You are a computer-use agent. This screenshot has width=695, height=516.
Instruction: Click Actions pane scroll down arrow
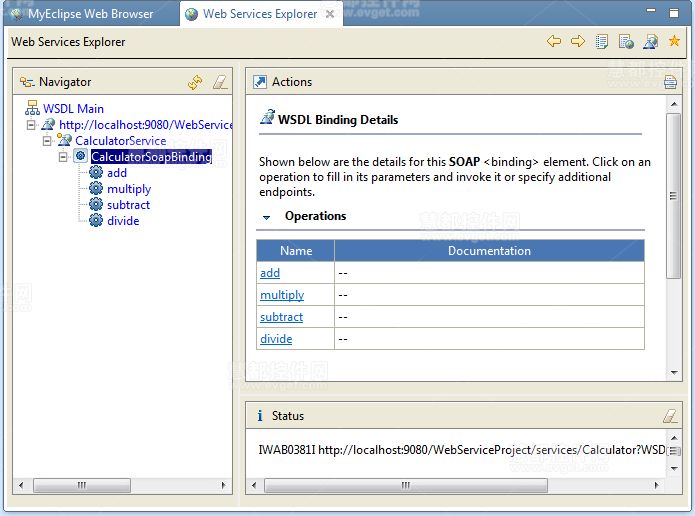(x=674, y=373)
